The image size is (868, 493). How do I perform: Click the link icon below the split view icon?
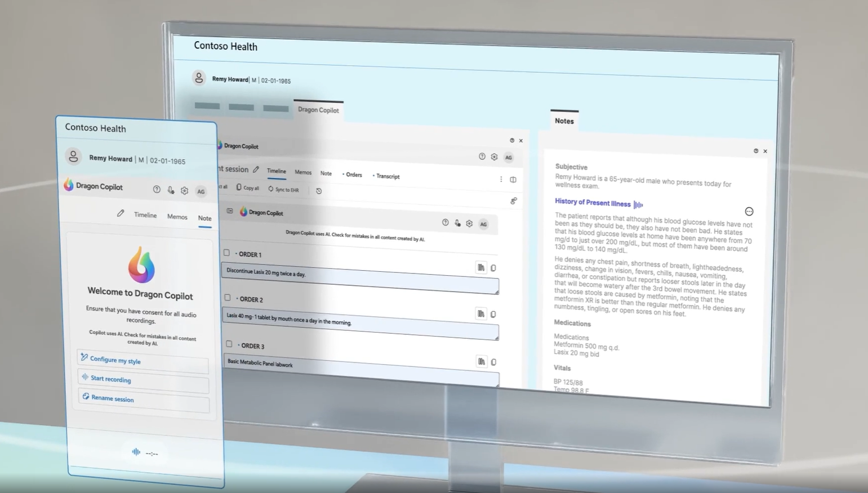point(514,200)
